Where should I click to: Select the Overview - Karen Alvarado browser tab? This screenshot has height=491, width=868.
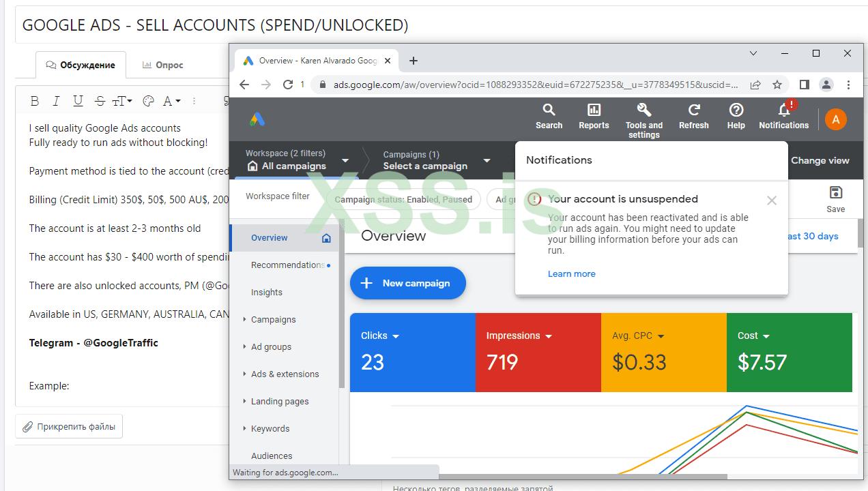316,61
